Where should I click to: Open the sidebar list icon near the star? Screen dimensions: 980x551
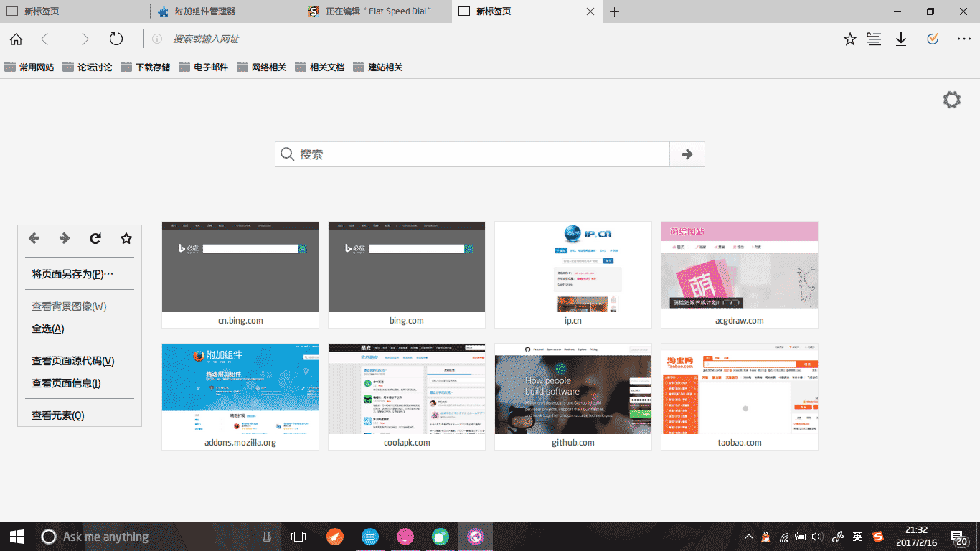pyautogui.click(x=874, y=39)
